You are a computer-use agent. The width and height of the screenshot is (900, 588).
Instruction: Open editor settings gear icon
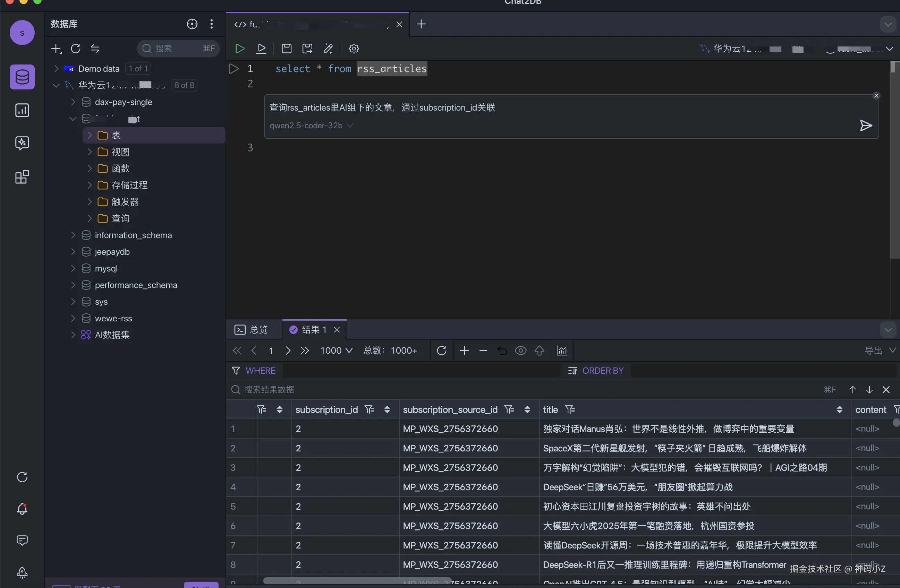pyautogui.click(x=354, y=49)
